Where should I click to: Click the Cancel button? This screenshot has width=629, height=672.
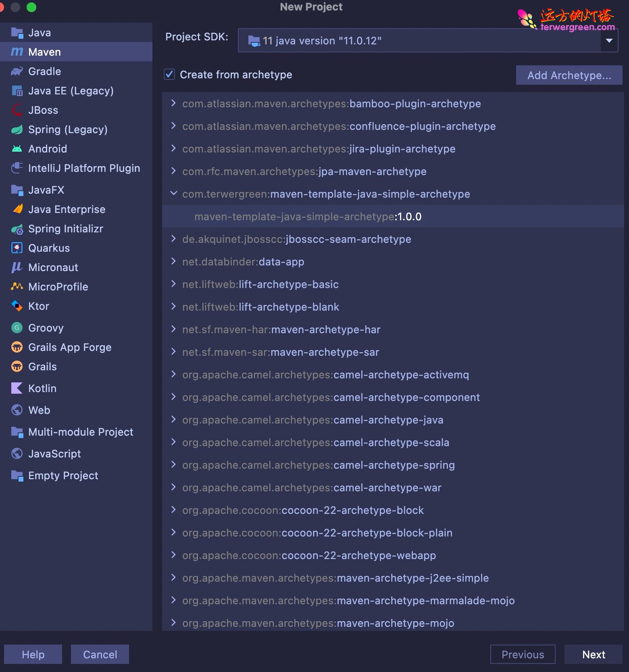(100, 654)
